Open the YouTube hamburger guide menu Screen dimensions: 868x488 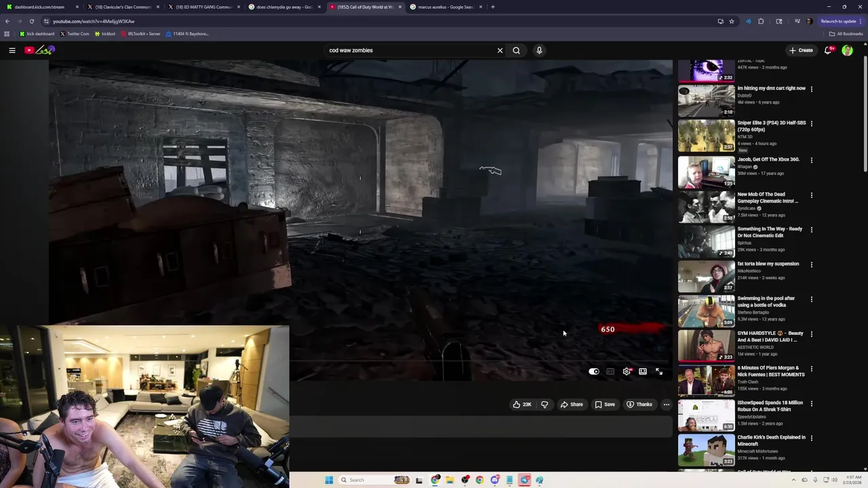(12, 50)
